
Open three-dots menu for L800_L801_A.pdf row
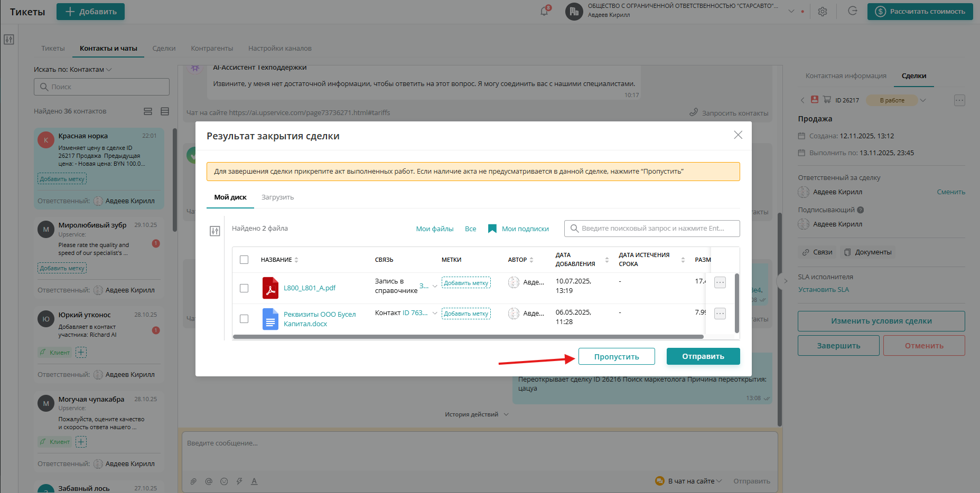click(x=720, y=282)
